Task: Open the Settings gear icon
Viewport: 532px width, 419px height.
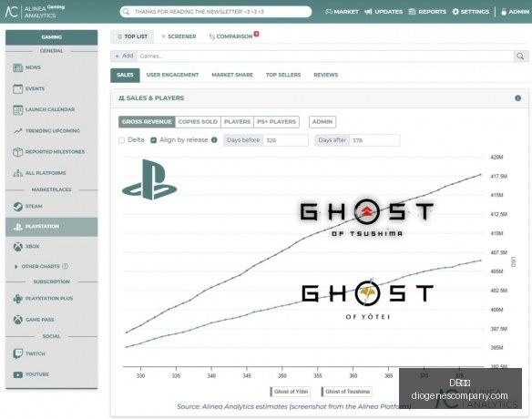Action: (455, 12)
